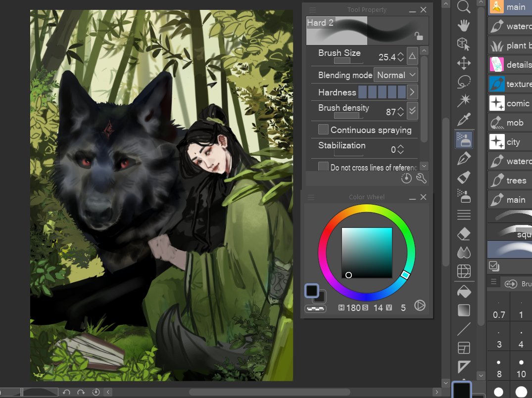Click reset rotation icon below canvas
Viewport: 532px width, 398px height.
coord(96,392)
